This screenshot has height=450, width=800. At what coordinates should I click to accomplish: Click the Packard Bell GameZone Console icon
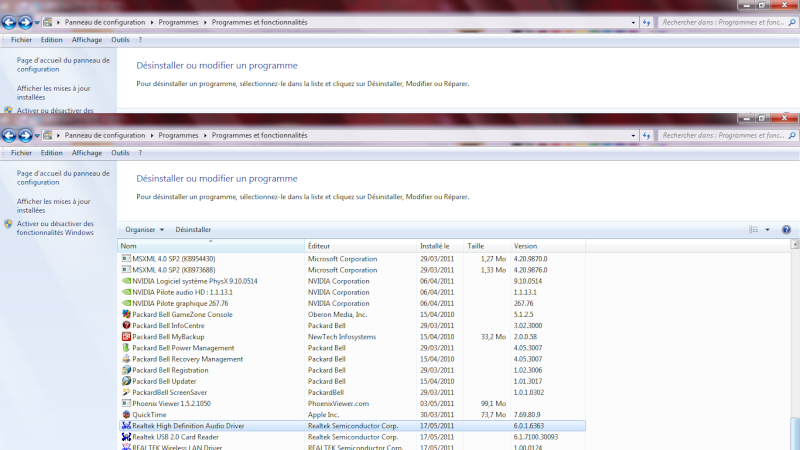(x=126, y=314)
